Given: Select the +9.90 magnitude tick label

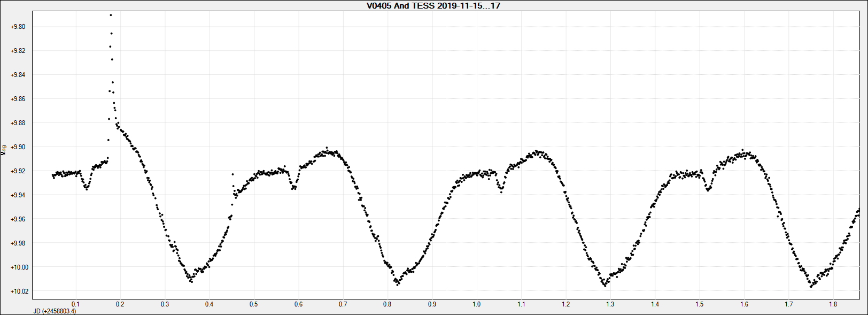Looking at the screenshot, I should (18, 147).
